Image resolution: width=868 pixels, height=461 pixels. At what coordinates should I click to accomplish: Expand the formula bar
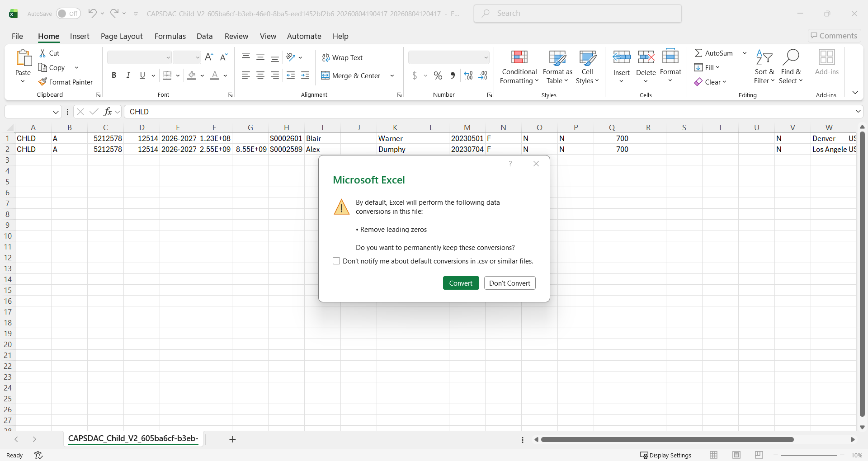click(x=858, y=111)
